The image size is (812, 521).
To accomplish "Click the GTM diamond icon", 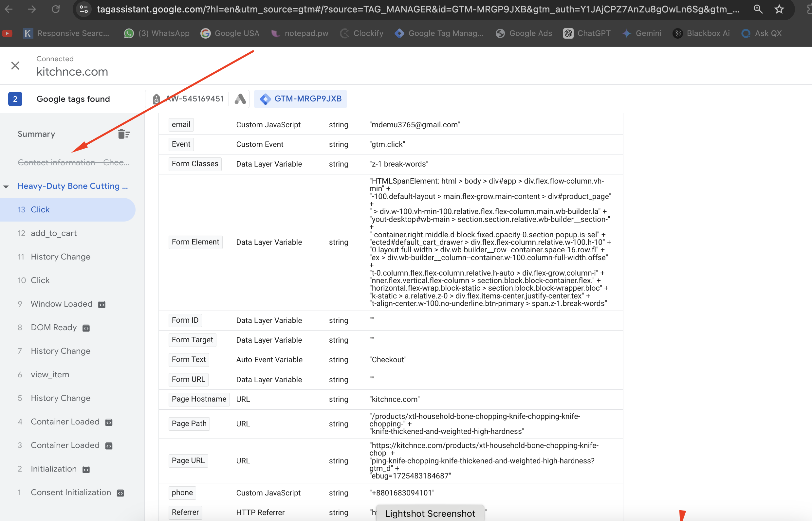I will pyautogui.click(x=265, y=99).
